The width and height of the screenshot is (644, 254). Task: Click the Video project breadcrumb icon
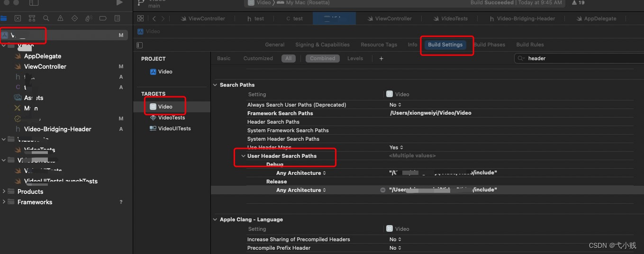point(140,31)
